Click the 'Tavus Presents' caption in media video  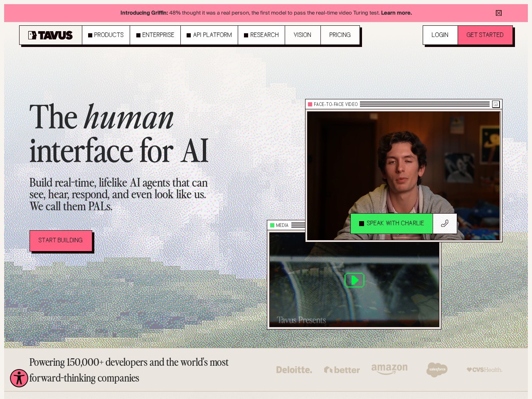(x=301, y=320)
